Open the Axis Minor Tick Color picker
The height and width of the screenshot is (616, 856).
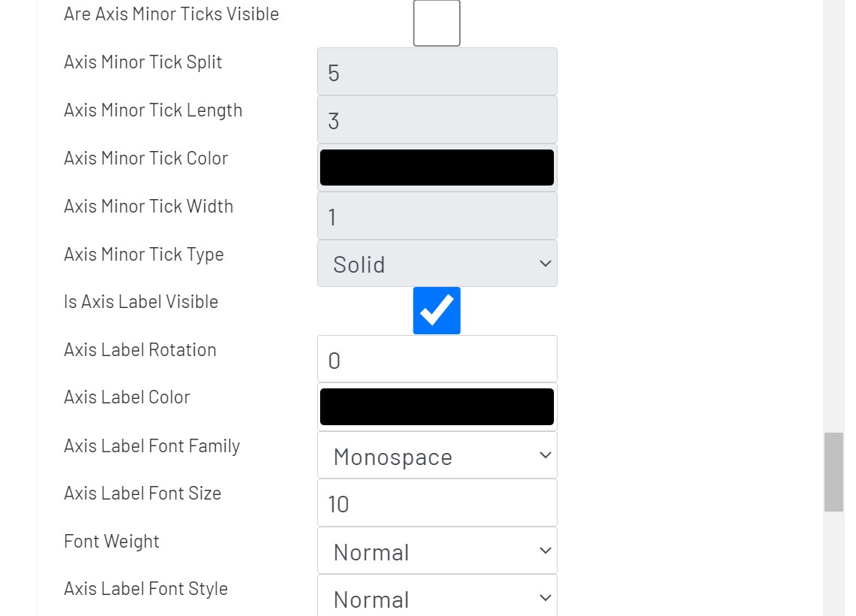tap(437, 167)
